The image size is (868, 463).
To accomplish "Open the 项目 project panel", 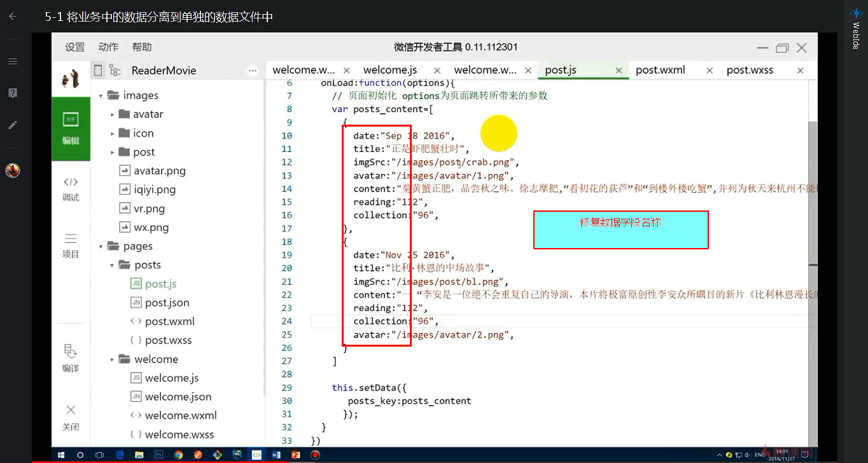I will point(71,245).
